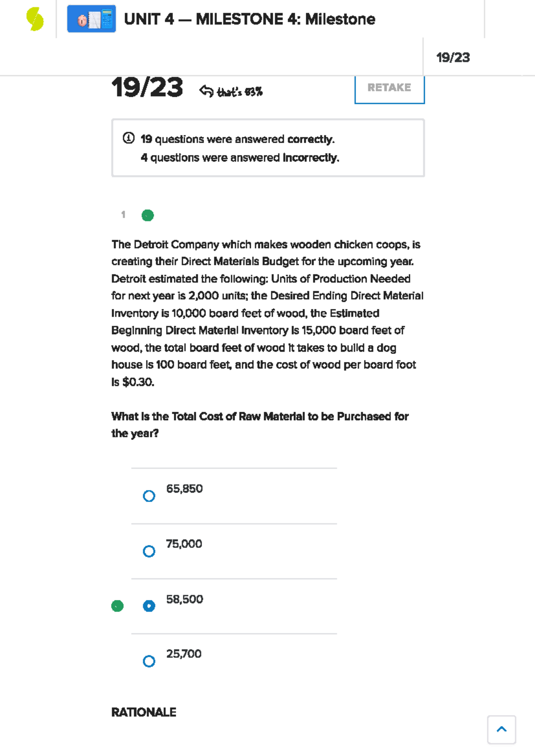Click the green Sophia logo icon

coord(35,20)
